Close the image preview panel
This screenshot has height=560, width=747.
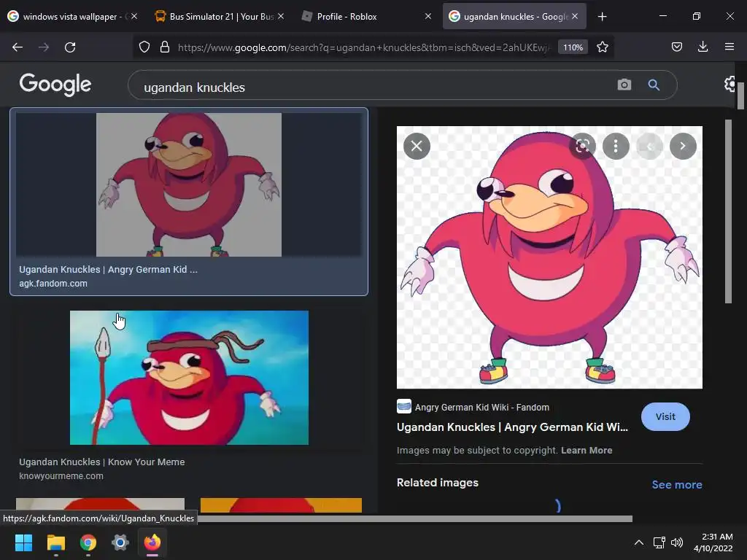[417, 146]
